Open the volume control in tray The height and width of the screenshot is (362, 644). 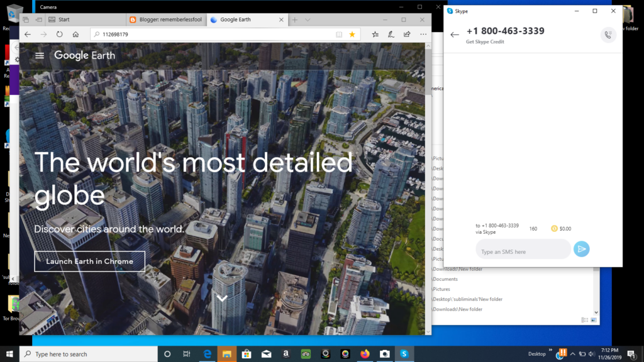(x=591, y=354)
